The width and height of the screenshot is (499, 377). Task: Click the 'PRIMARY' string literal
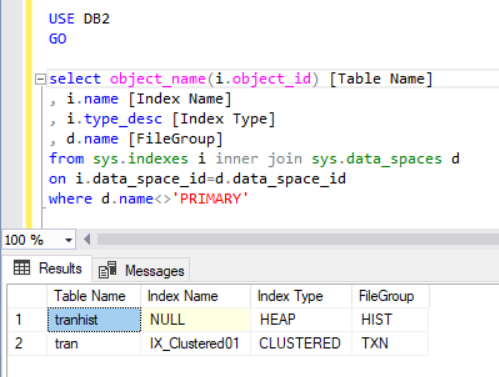click(x=210, y=199)
